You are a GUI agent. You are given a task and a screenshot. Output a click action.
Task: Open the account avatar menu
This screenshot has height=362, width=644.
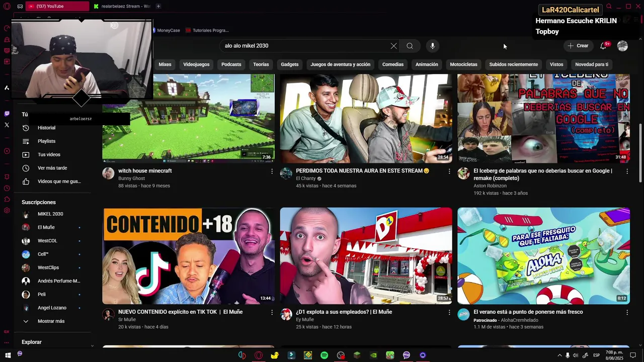[622, 46]
